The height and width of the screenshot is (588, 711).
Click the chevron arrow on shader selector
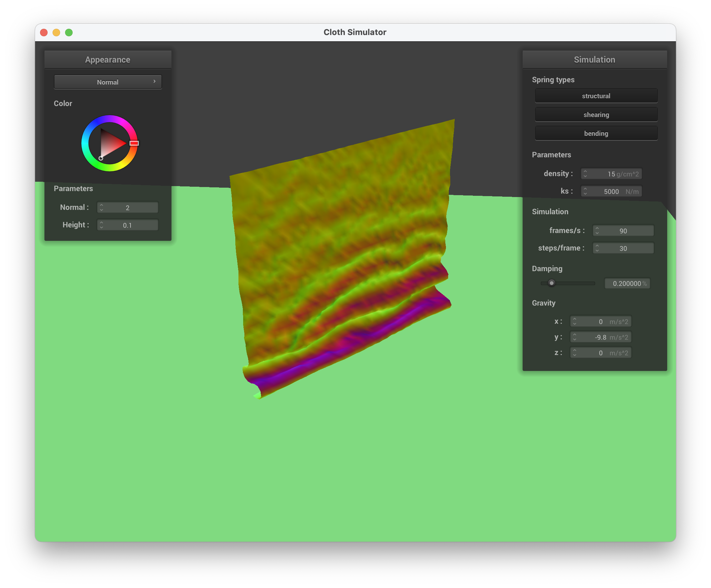pyautogui.click(x=154, y=82)
